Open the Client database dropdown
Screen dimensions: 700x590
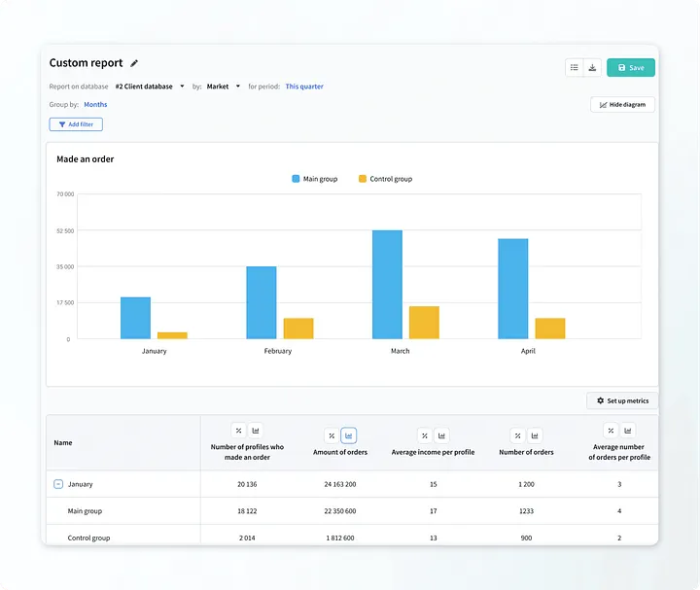pos(150,87)
